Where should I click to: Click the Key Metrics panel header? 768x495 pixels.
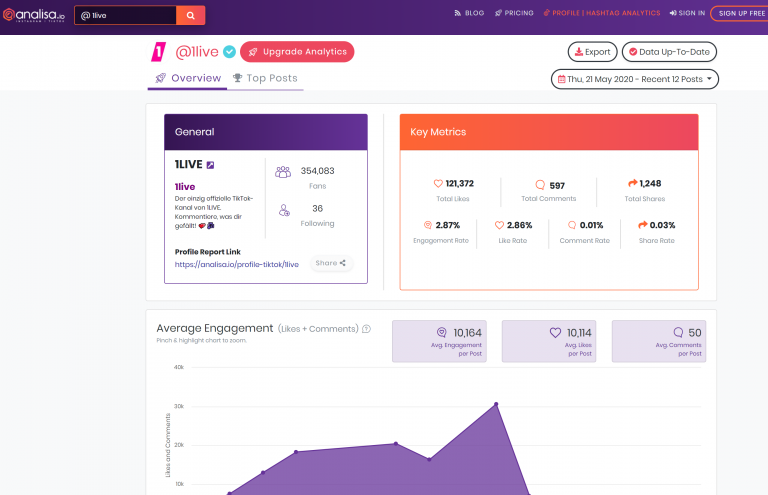point(549,132)
